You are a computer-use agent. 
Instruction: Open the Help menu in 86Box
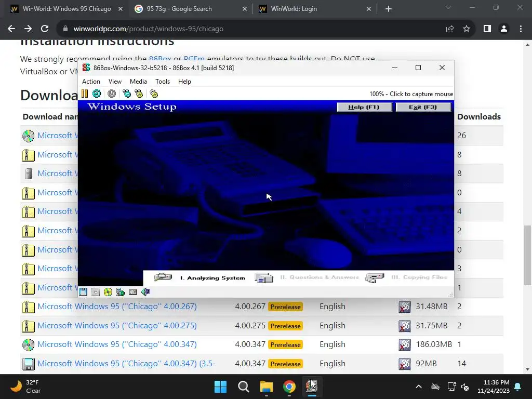(x=184, y=82)
